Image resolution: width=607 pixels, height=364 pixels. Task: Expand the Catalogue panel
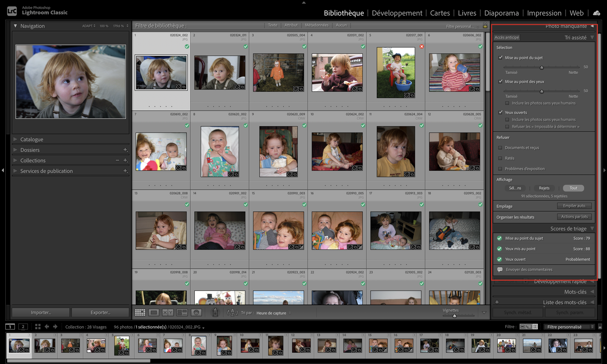click(x=32, y=139)
